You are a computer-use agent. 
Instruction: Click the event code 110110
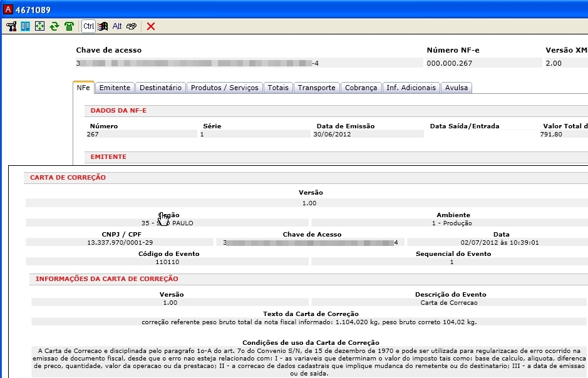(167, 262)
